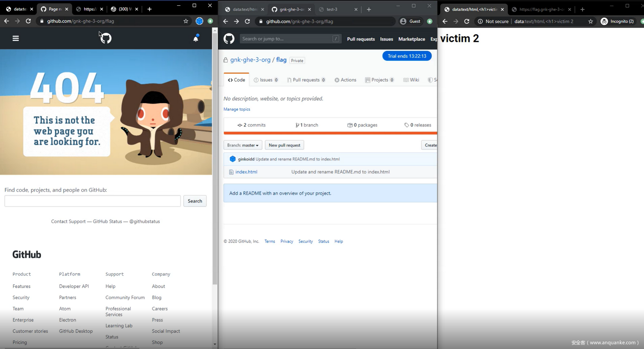Go forward in middle browser window

point(236,21)
